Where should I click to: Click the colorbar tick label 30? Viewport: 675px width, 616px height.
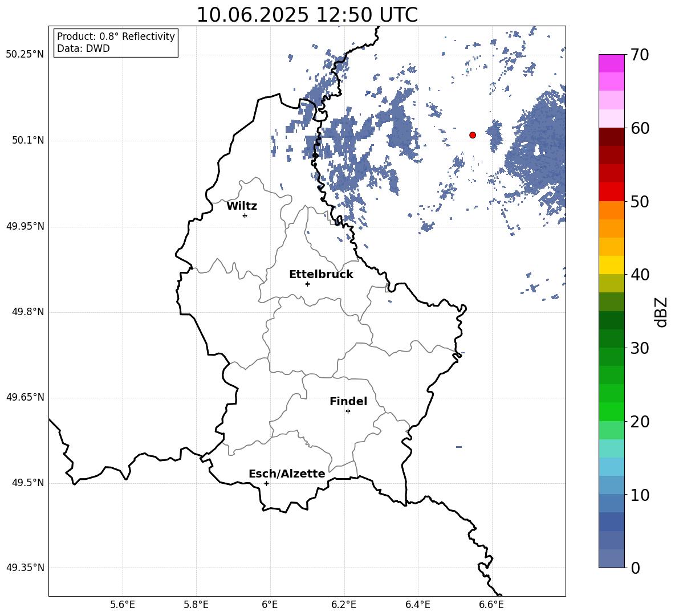coord(640,348)
